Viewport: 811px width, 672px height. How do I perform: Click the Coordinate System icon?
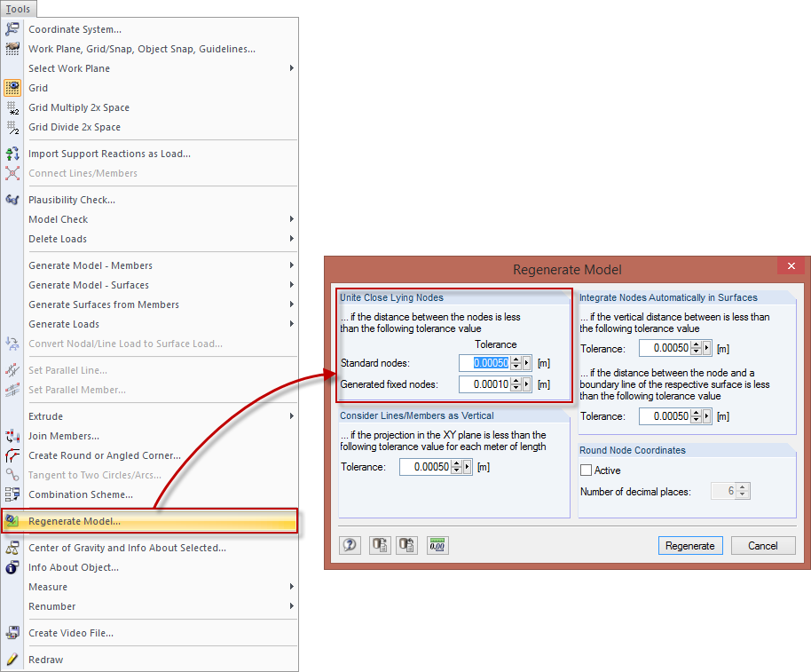[12, 29]
